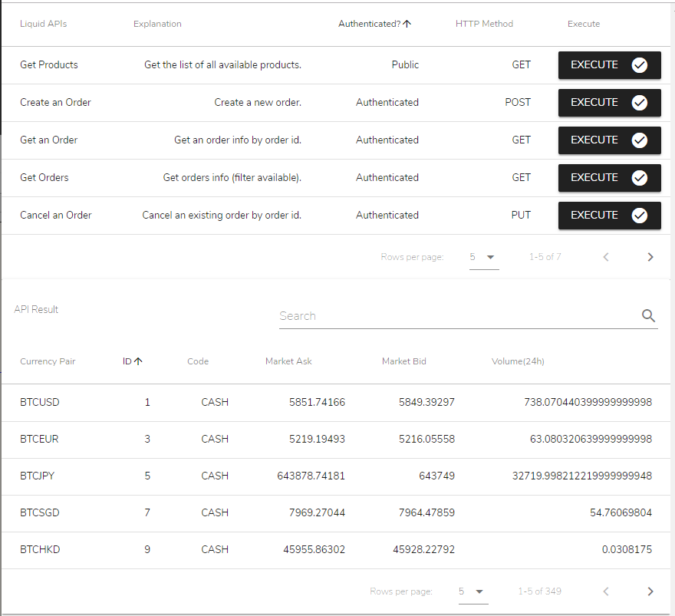The width and height of the screenshot is (675, 616).
Task: Execute the Get an Order API
Action: coord(609,140)
